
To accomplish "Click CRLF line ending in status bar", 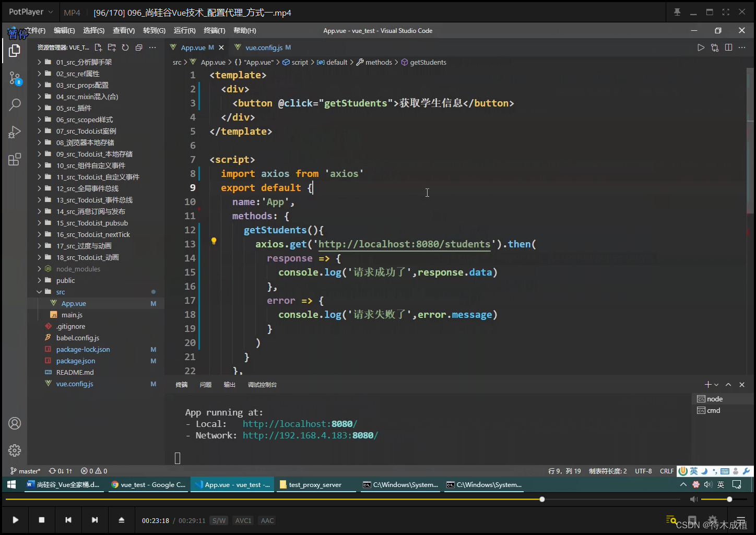I will pyautogui.click(x=667, y=471).
